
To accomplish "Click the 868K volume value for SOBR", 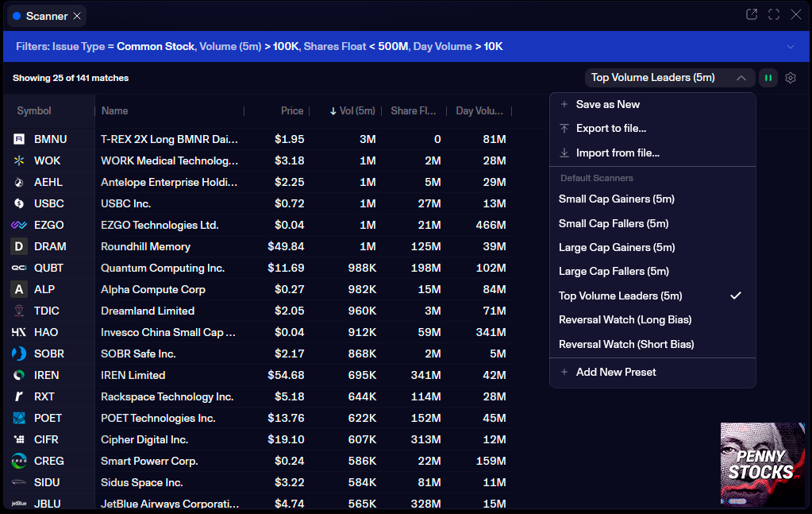I will (362, 354).
